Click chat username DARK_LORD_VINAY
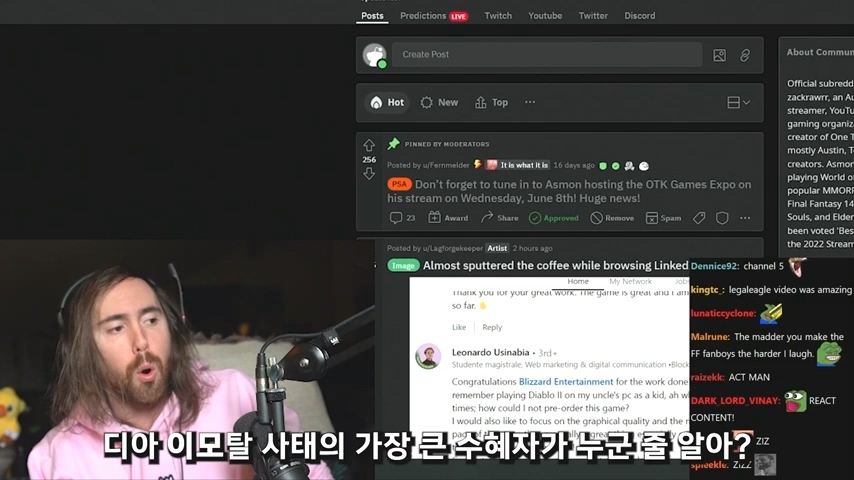The image size is (854, 480). tap(735, 401)
